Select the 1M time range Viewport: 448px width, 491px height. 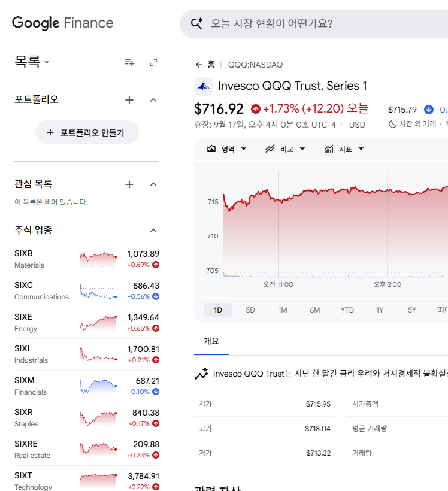(282, 310)
